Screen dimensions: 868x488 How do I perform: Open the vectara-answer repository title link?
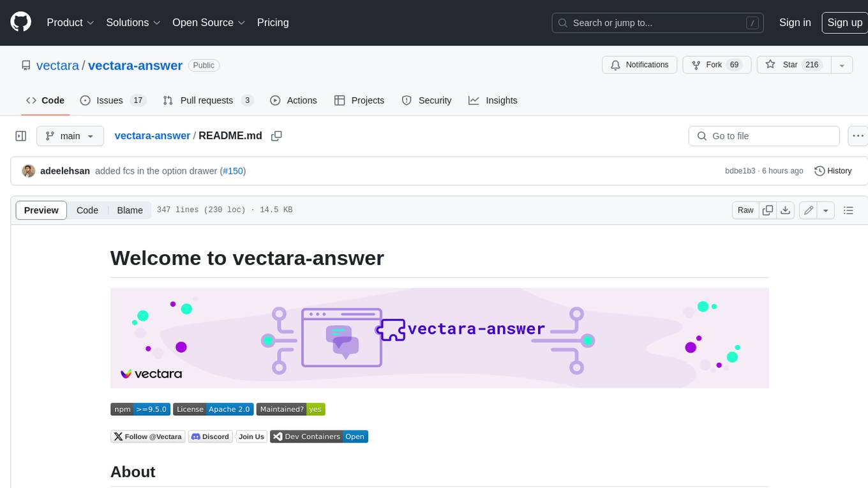pos(135,65)
